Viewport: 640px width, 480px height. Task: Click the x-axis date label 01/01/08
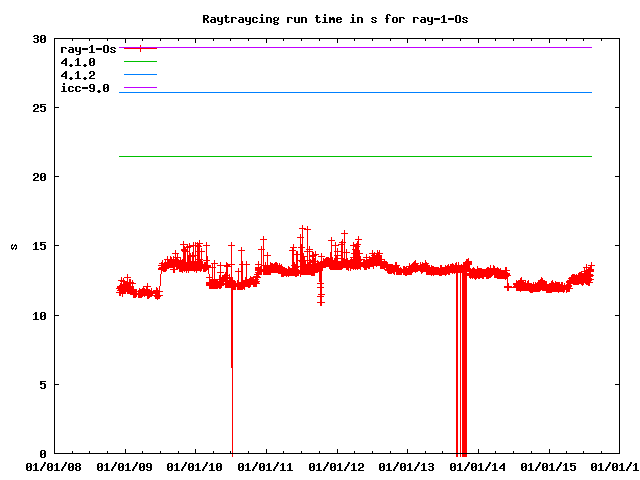click(x=54, y=466)
